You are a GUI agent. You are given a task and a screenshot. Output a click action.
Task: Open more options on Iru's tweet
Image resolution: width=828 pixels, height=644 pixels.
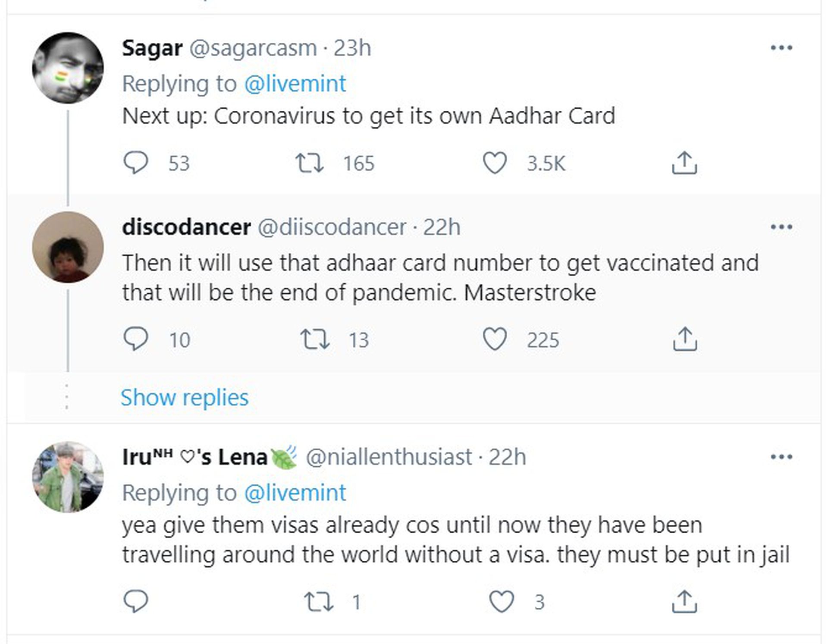[x=781, y=457]
